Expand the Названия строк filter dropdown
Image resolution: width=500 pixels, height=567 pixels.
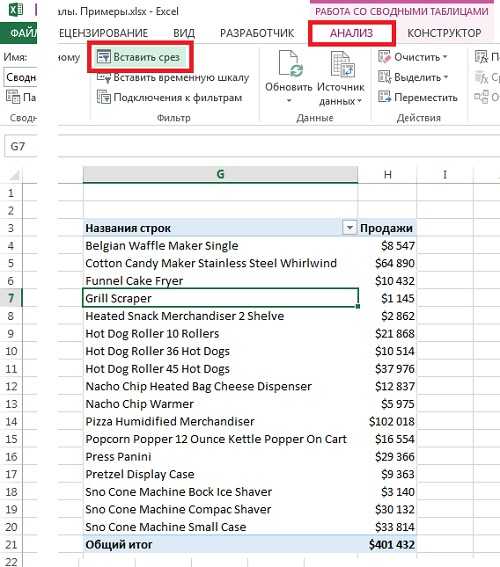tap(349, 228)
